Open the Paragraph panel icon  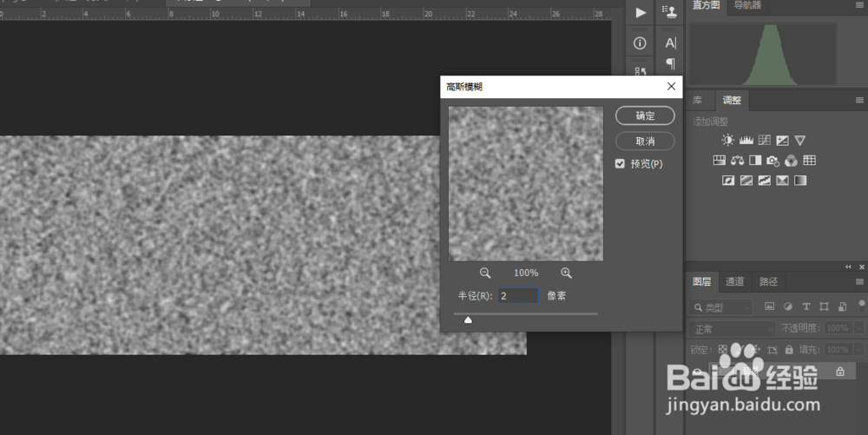(x=670, y=63)
